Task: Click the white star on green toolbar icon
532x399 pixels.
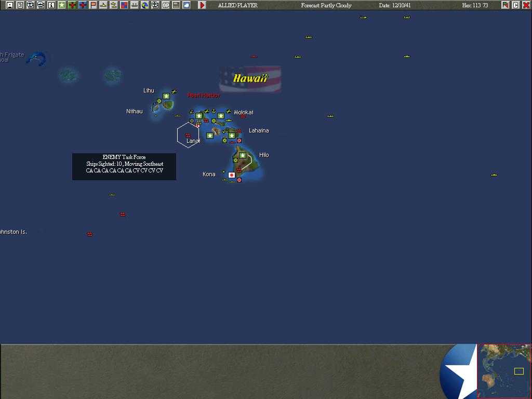Action: tap(62, 5)
